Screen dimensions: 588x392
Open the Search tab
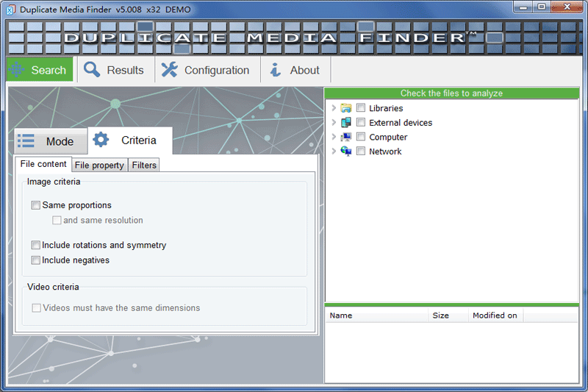(x=40, y=70)
